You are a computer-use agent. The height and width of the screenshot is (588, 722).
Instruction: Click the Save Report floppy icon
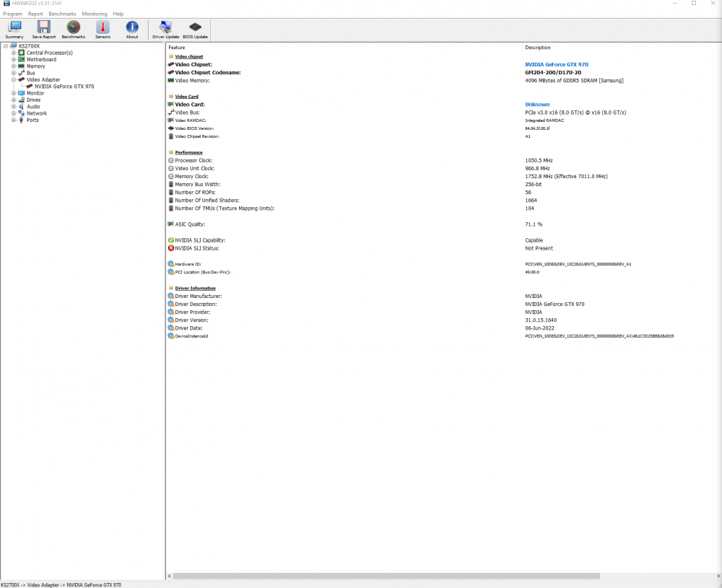click(44, 27)
